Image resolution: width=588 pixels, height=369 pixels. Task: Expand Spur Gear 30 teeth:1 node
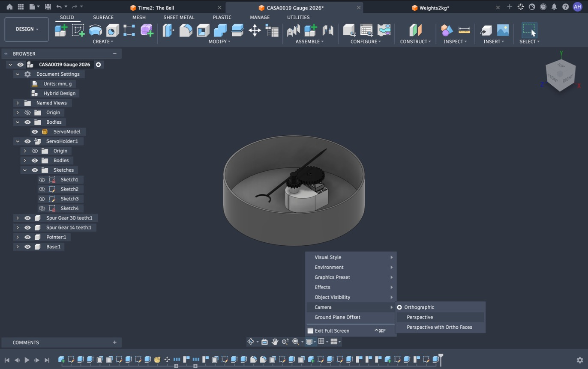click(x=18, y=218)
